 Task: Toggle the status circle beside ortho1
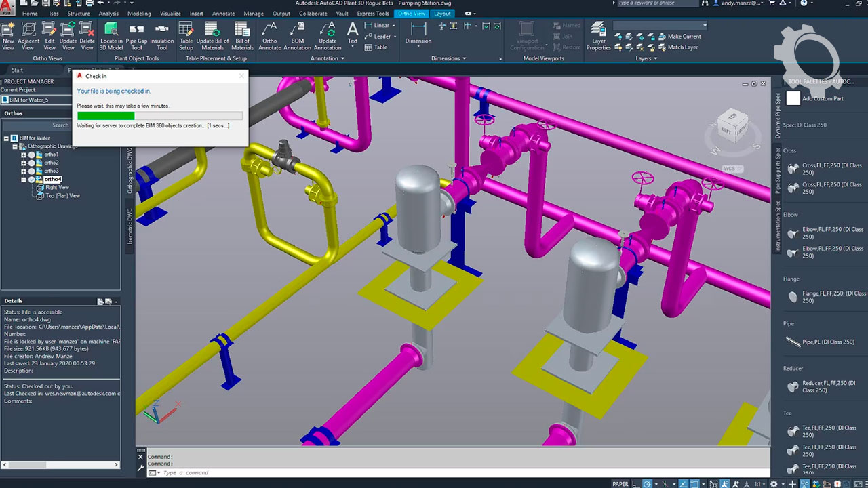pyautogui.click(x=31, y=155)
